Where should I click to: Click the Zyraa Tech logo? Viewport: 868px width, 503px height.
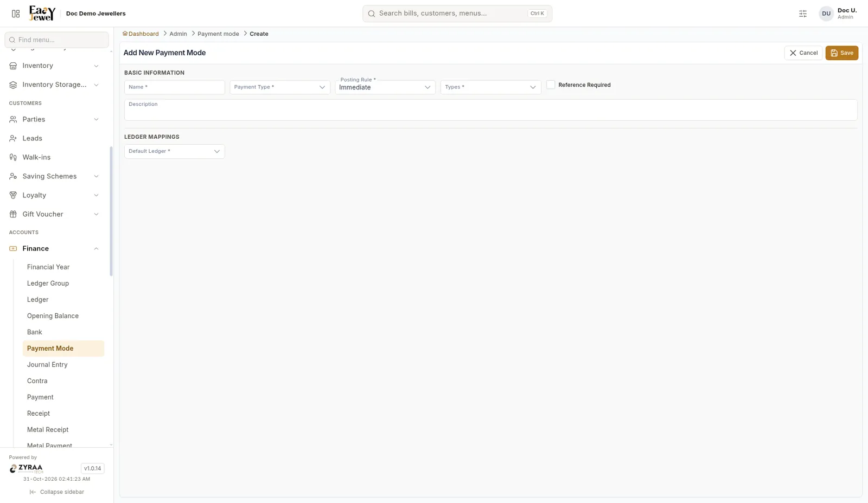pyautogui.click(x=26, y=469)
